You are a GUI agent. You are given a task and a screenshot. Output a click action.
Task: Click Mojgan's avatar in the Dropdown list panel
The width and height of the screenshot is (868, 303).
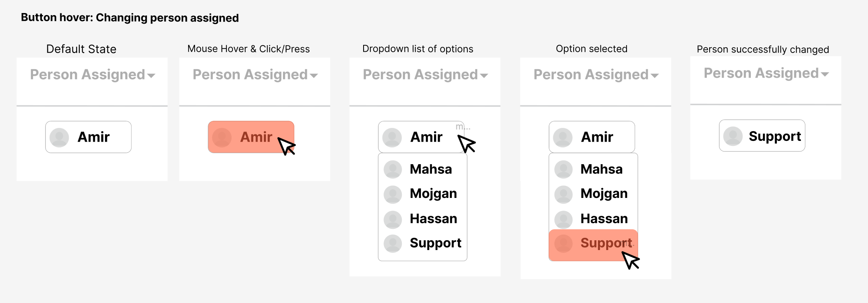pyautogui.click(x=393, y=195)
